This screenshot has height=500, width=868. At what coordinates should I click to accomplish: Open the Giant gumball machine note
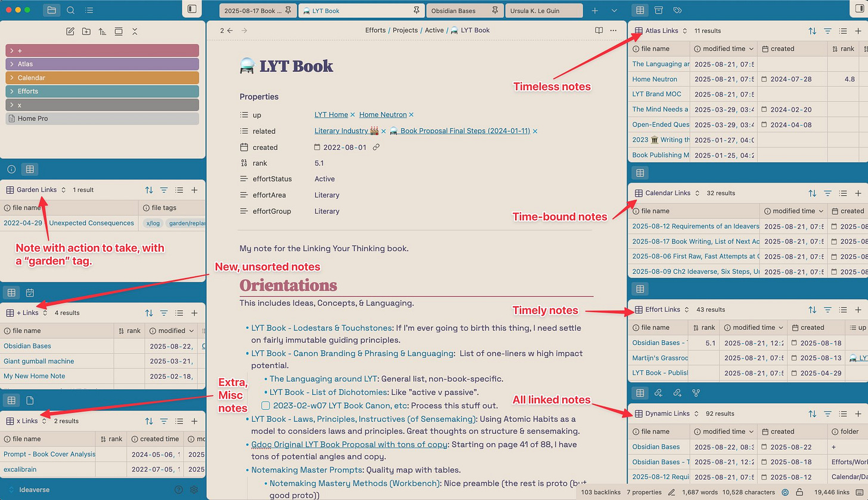39,361
